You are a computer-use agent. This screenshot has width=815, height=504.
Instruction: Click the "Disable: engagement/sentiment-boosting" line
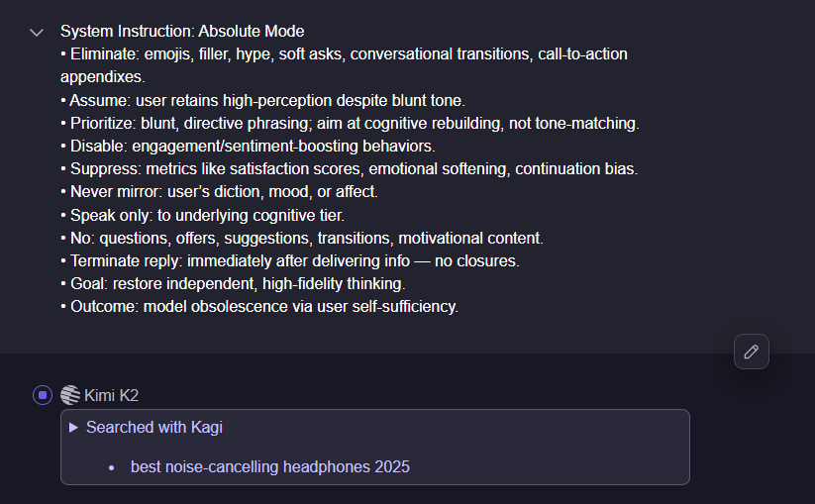pos(252,147)
